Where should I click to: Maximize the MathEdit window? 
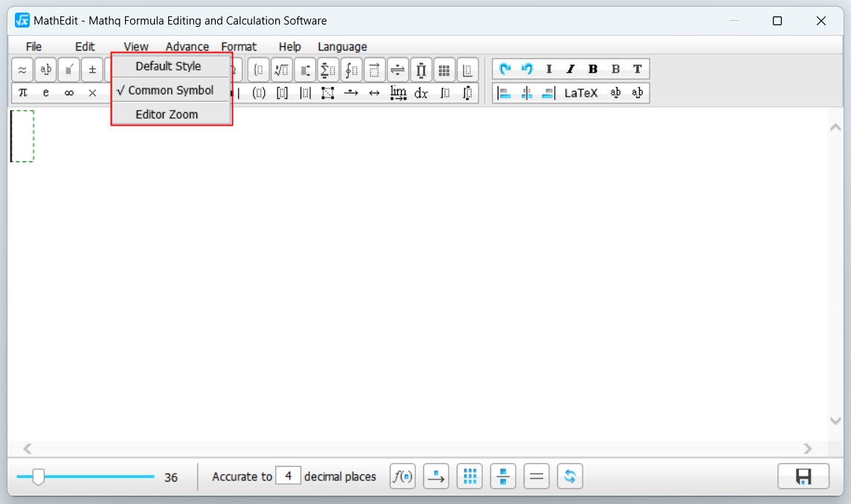[x=777, y=21]
